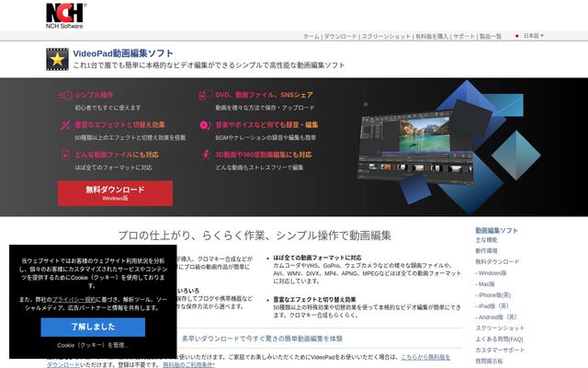Open よくある質問(FAQ) in sidebar

point(500,339)
